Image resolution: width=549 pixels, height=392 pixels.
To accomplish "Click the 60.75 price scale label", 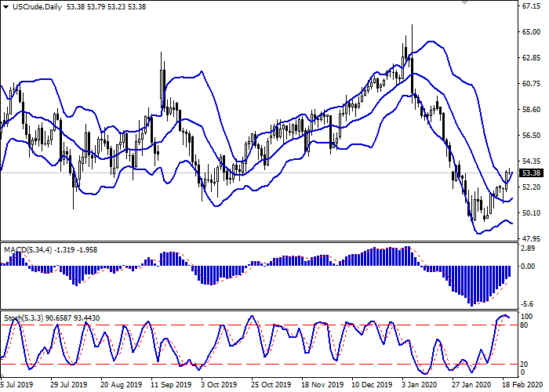I will [x=532, y=84].
